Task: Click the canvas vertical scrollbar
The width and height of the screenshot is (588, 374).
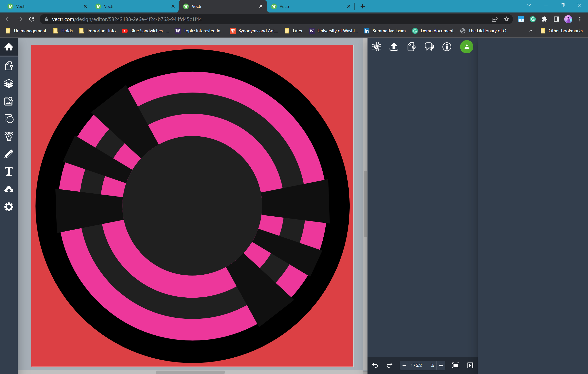Action: point(365,204)
